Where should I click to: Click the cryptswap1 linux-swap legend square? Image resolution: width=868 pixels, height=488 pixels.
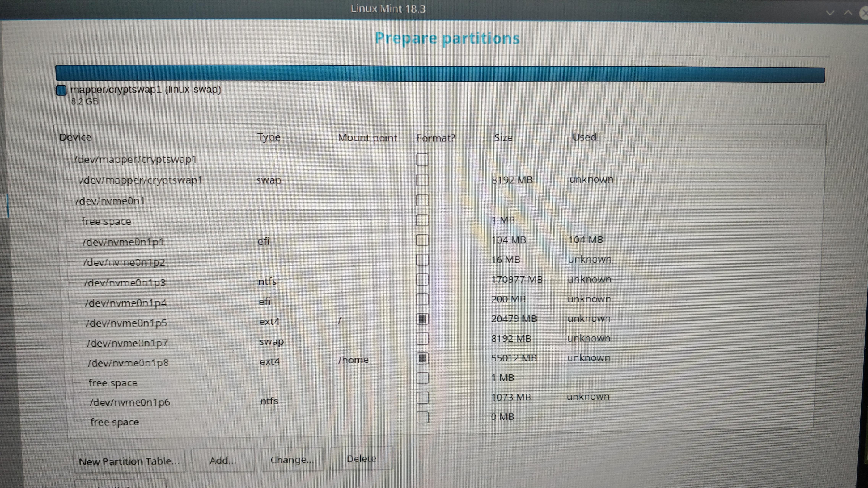point(61,90)
